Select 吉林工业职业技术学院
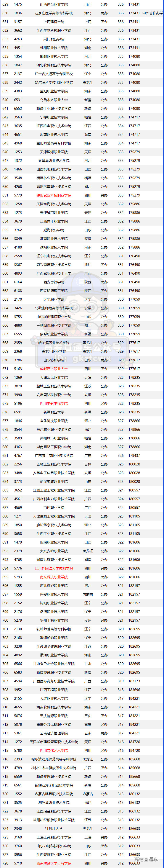The height and width of the screenshot is (868, 164). click(x=54, y=464)
